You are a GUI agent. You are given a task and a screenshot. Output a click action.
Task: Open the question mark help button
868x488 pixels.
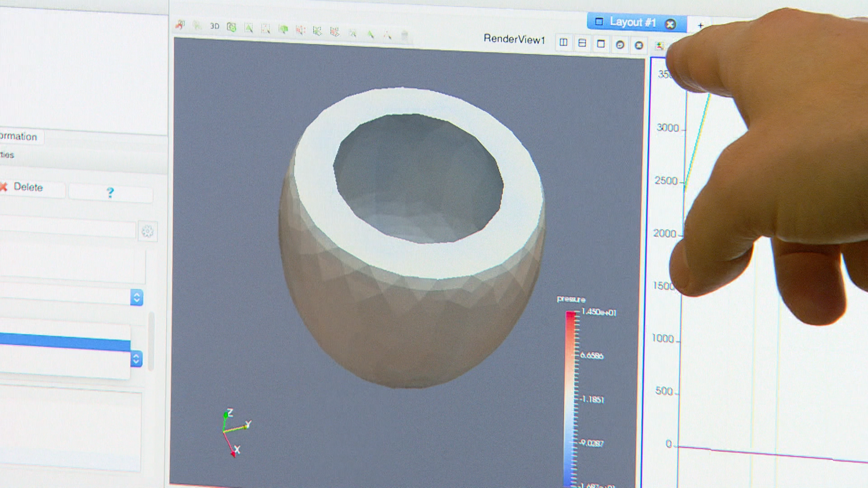(110, 193)
